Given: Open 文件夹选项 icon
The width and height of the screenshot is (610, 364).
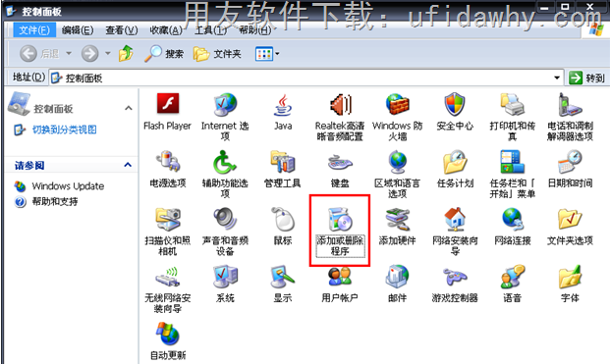Looking at the screenshot, I should point(570,219).
